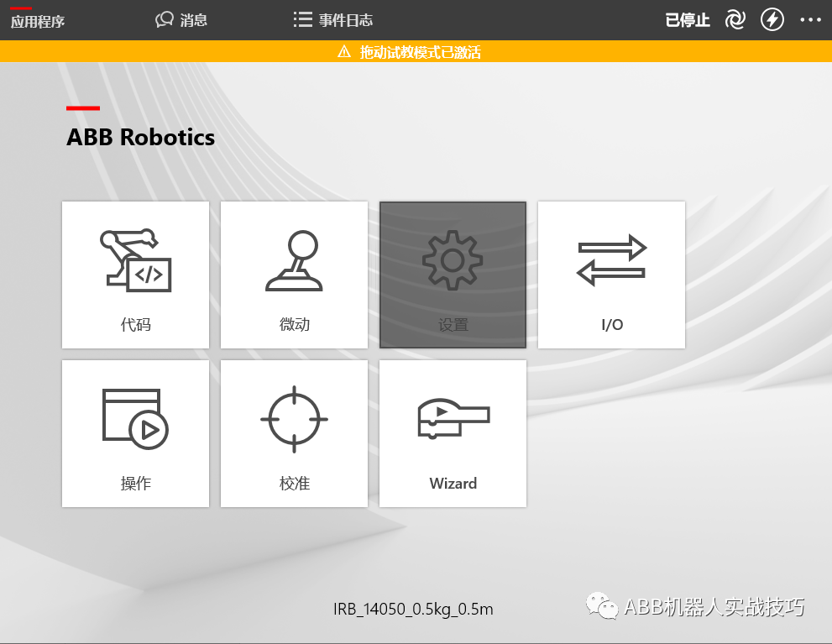Click the drag teach mode activated banner
Screen dimensions: 832x644
(416, 51)
